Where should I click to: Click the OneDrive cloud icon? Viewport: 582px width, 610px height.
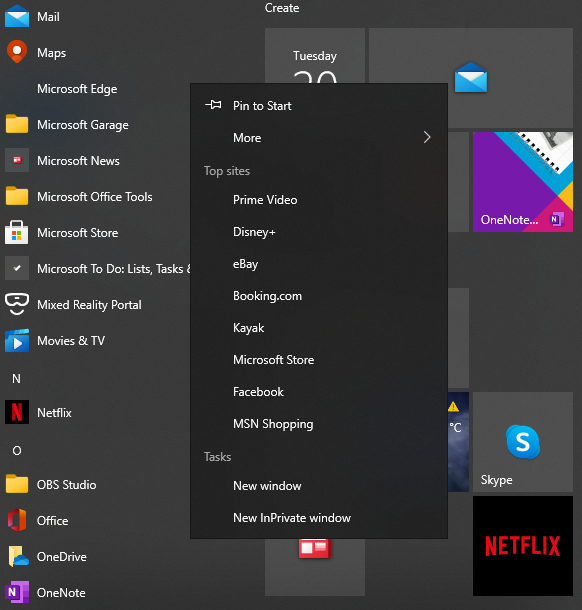click(x=18, y=557)
